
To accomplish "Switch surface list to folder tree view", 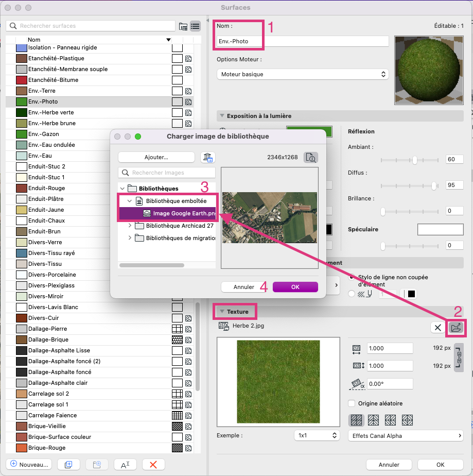I will click(183, 26).
